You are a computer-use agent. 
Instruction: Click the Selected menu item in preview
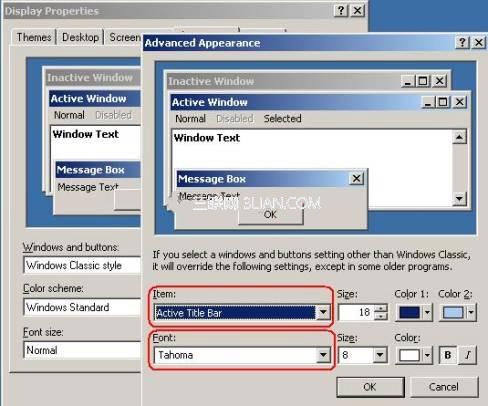click(283, 119)
